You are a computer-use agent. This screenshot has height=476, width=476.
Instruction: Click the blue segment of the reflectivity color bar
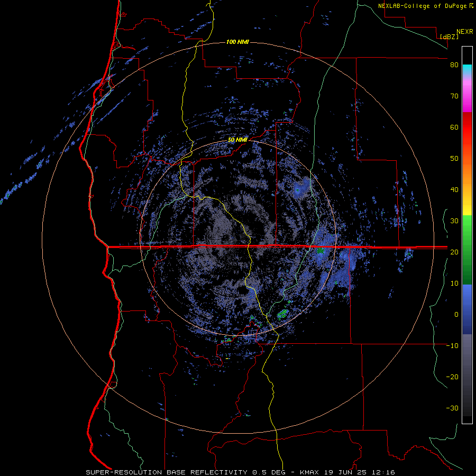pyautogui.click(x=467, y=309)
